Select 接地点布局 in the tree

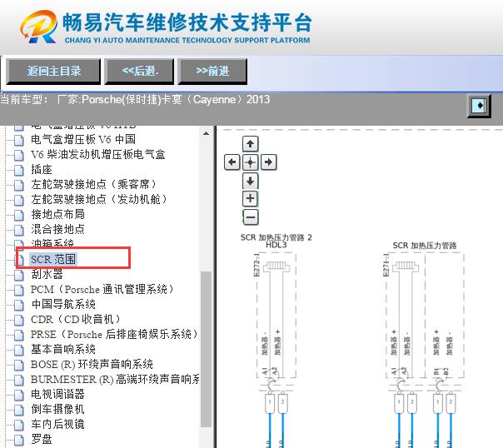pos(57,215)
